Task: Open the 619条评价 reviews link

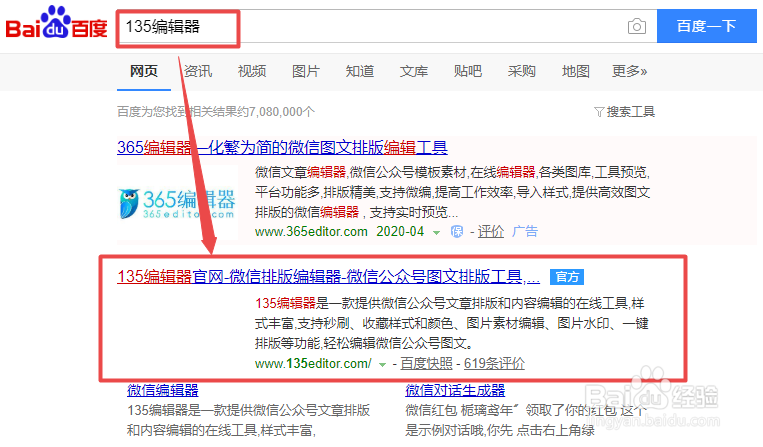Action: pos(494,363)
